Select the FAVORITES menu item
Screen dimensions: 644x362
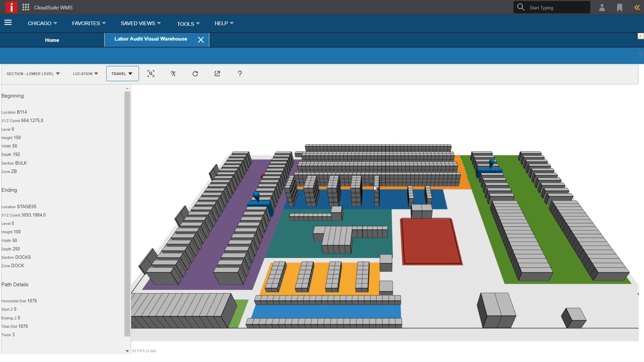tap(89, 23)
